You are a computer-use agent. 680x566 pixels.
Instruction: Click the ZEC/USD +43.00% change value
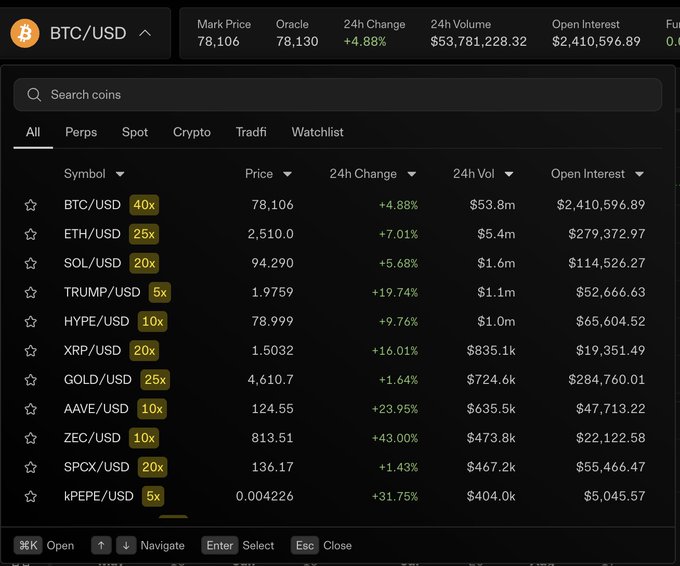tap(395, 438)
